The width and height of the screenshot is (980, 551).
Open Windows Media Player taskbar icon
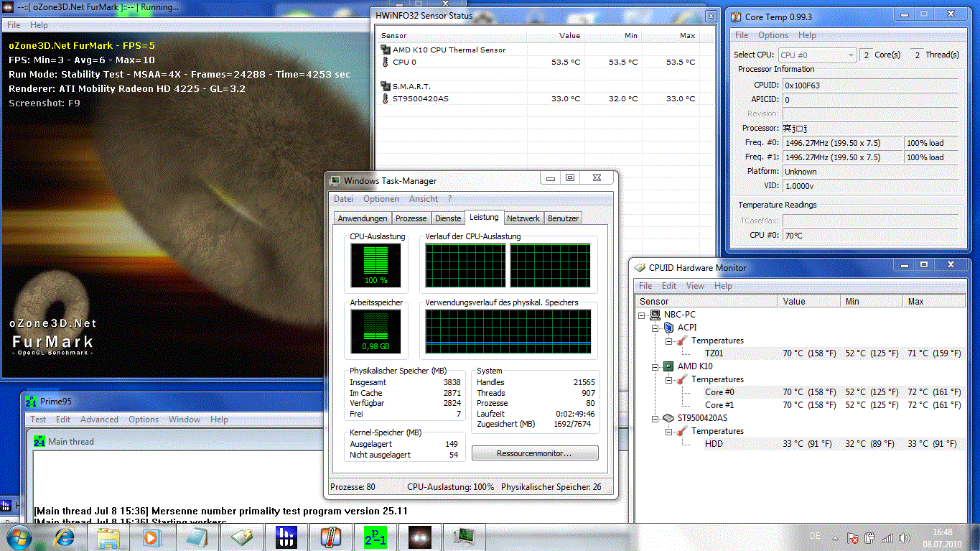coord(151,536)
